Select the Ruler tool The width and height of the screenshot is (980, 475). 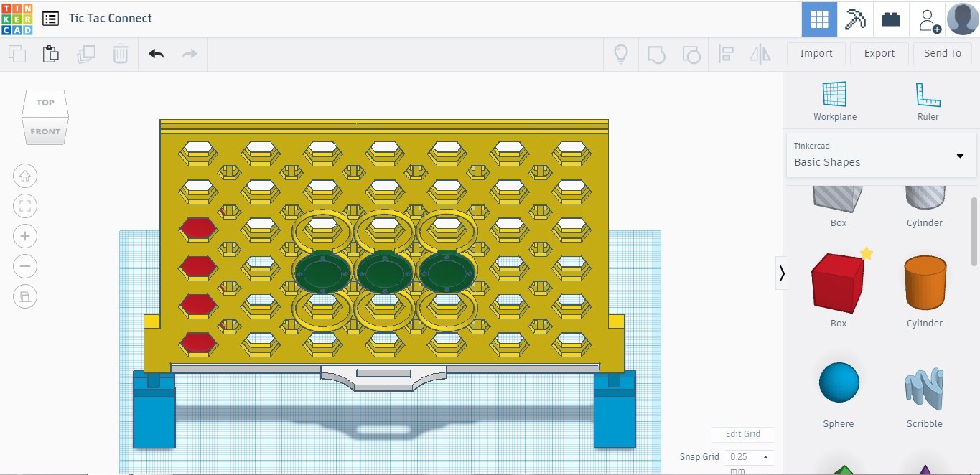(928, 101)
